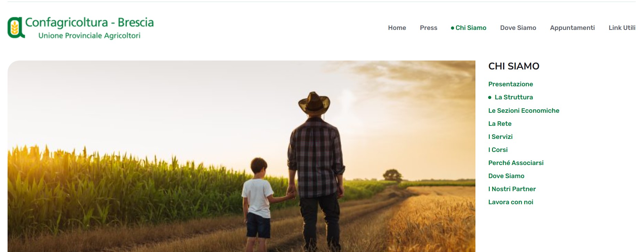Viewport: 644px width, 252px height.
Task: Select Chi Siamo in top navigation
Action: [x=469, y=28]
